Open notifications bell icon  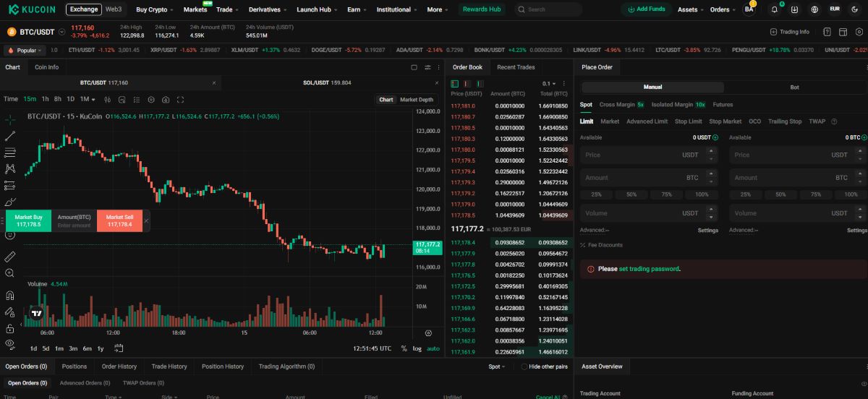(x=775, y=9)
